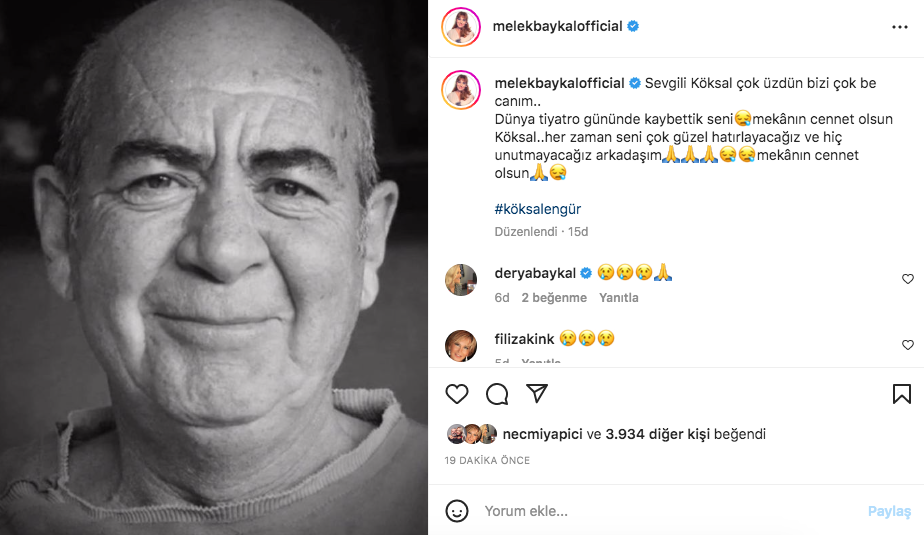View the 2 beğenme likes on comment
The width and height of the screenshot is (924, 535).
554,298
